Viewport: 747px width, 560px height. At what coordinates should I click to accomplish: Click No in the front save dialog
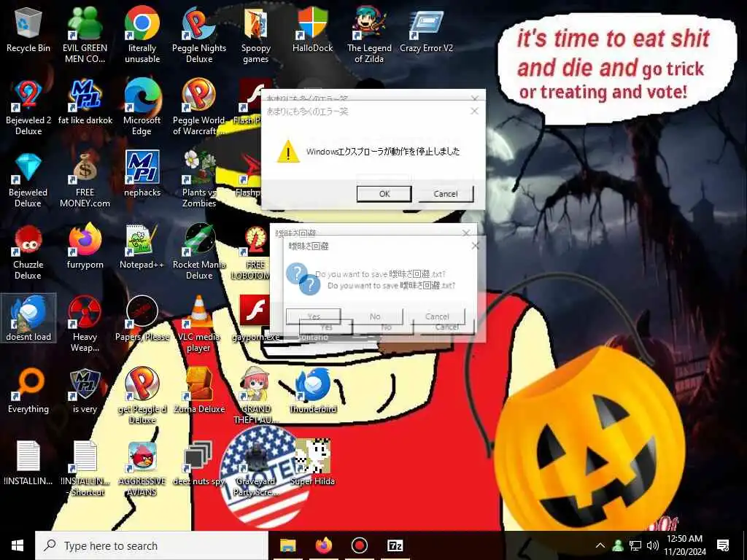point(386,327)
